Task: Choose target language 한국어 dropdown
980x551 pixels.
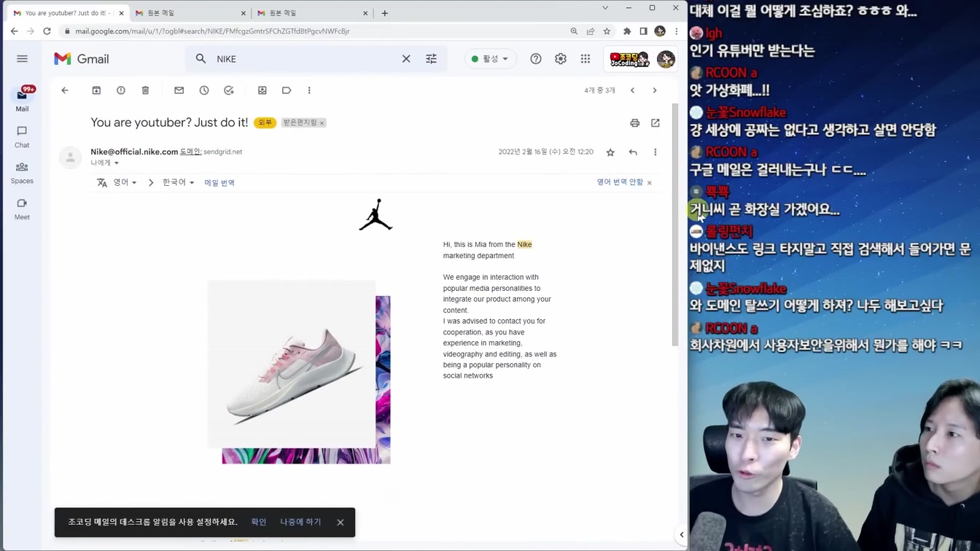Action: pos(179,182)
